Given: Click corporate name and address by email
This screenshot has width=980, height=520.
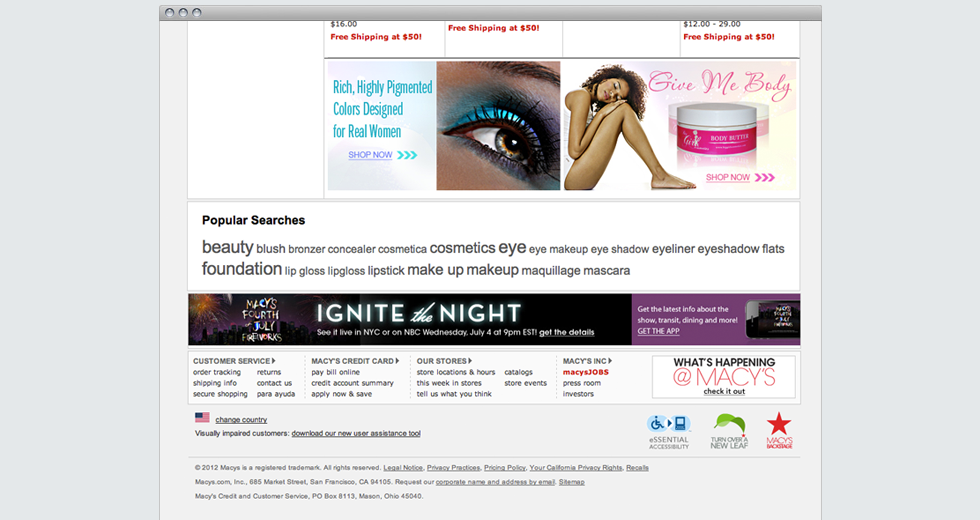Looking at the screenshot, I should click(x=496, y=482).
